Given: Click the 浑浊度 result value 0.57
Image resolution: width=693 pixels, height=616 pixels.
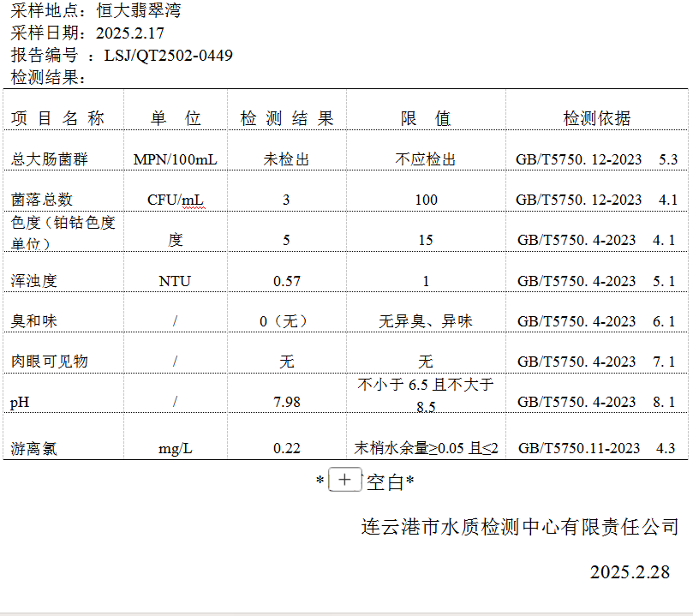Looking at the screenshot, I should coord(286,281).
